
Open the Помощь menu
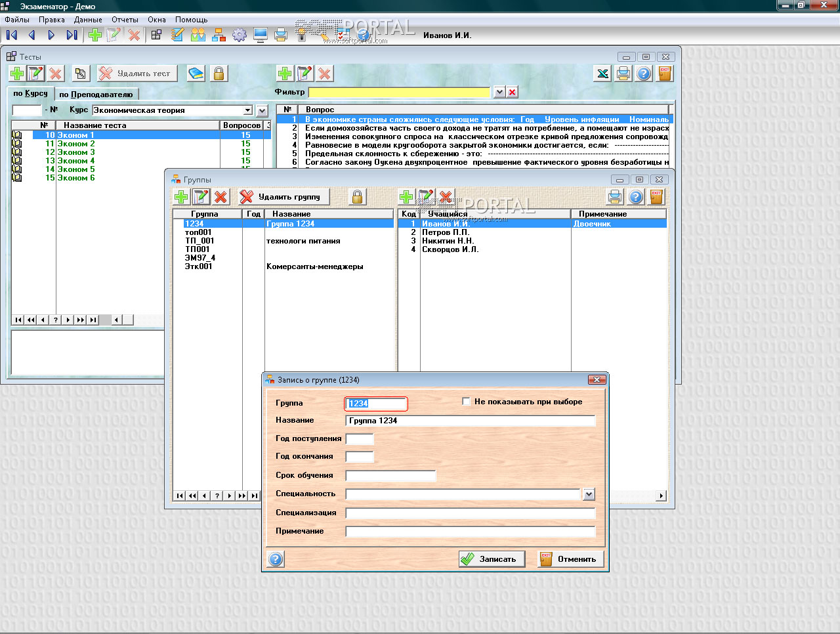[x=192, y=20]
